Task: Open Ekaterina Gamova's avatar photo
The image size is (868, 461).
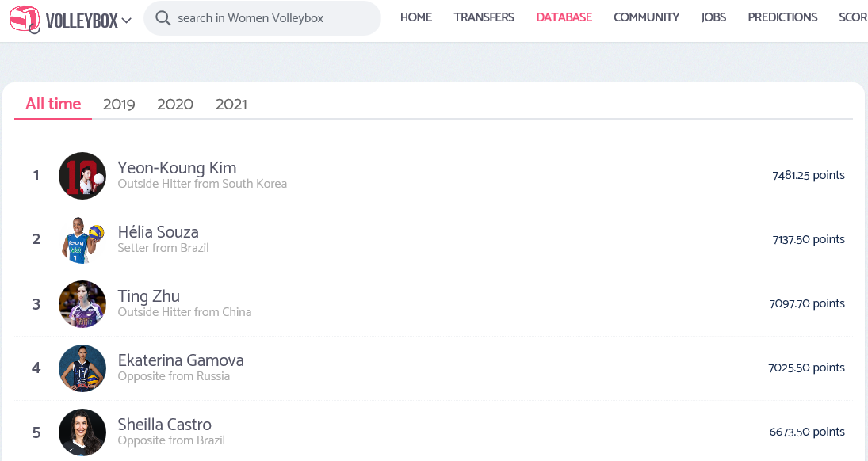Action: click(x=82, y=368)
